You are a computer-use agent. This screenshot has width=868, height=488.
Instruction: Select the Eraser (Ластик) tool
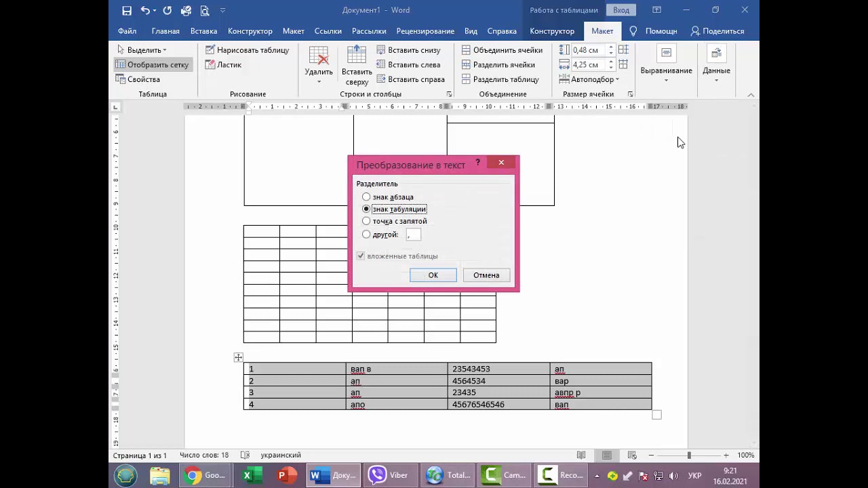[x=224, y=65]
